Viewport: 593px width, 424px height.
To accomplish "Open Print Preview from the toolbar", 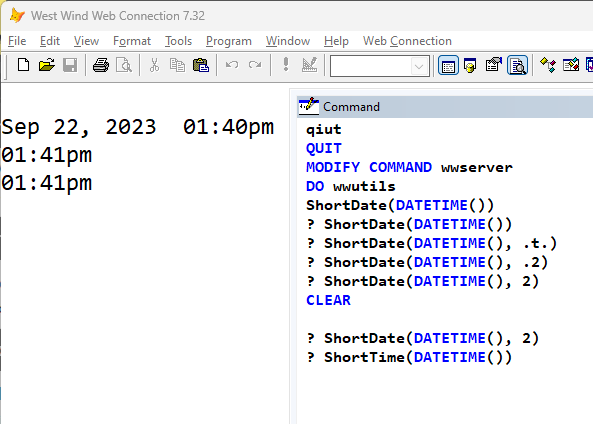I will click(x=124, y=65).
